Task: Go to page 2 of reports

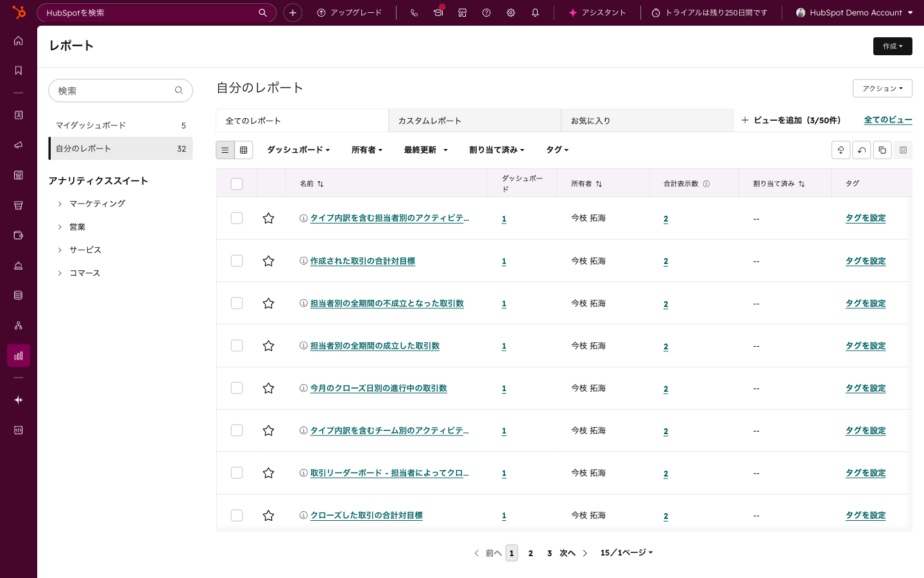Action: (531, 553)
